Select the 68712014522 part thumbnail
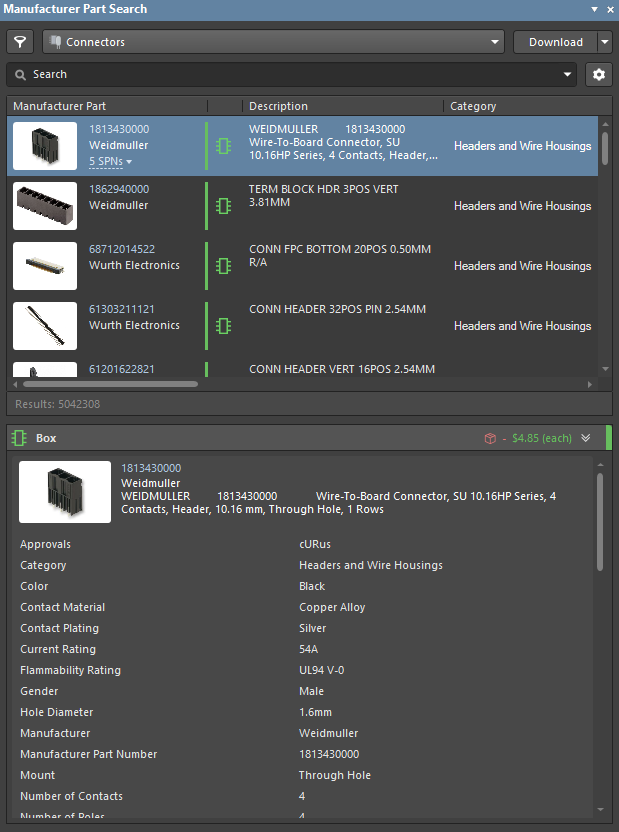The width and height of the screenshot is (619, 832). tap(45, 266)
